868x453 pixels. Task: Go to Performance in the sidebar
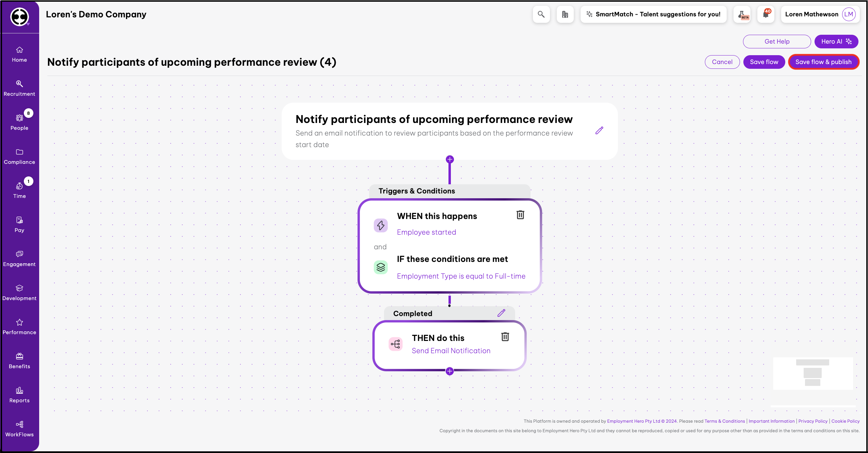coord(19,326)
